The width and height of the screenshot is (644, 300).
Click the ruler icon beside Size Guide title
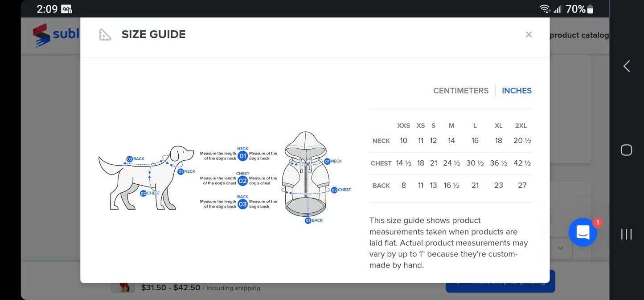pyautogui.click(x=105, y=35)
